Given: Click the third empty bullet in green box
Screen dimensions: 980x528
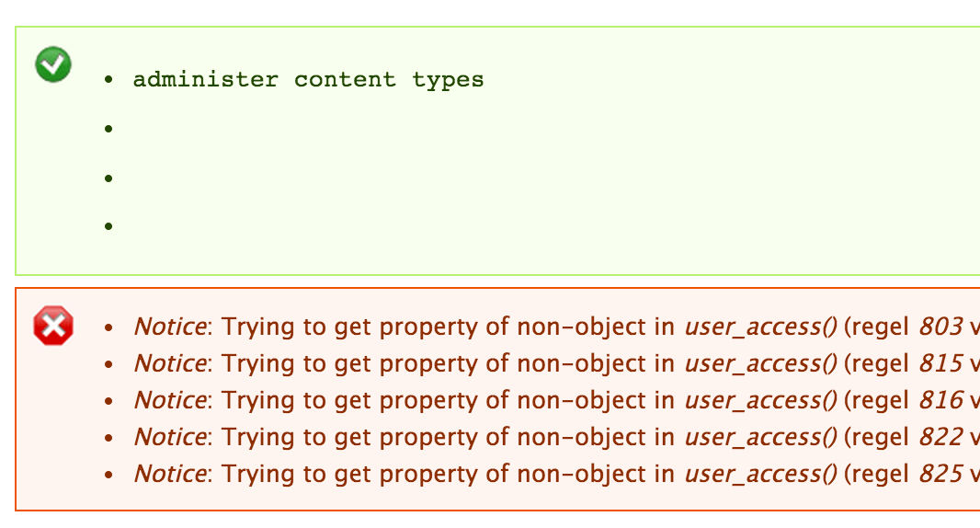Looking at the screenshot, I should click(108, 178).
